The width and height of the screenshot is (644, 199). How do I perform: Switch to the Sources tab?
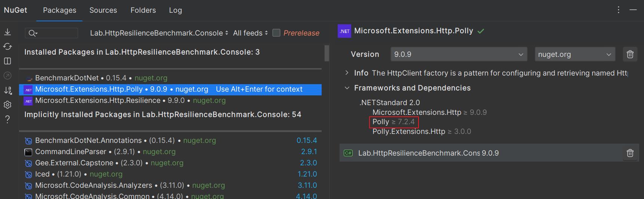click(x=103, y=10)
